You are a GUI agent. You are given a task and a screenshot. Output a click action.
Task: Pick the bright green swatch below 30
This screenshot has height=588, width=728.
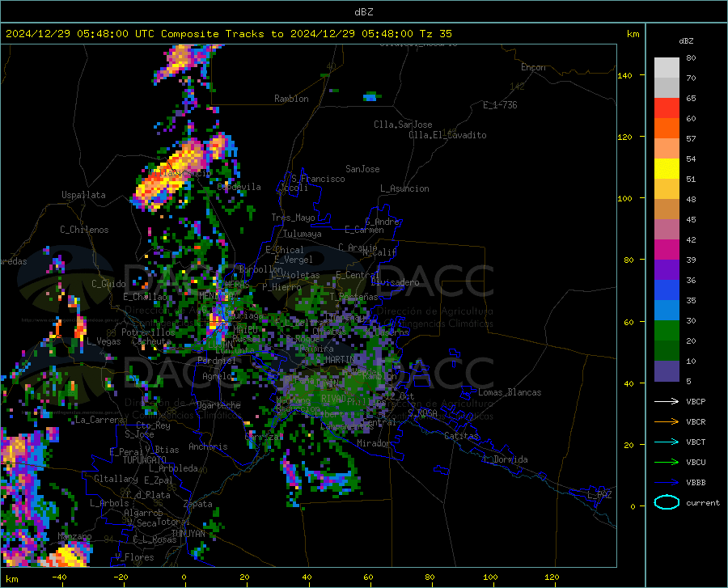[x=667, y=331]
